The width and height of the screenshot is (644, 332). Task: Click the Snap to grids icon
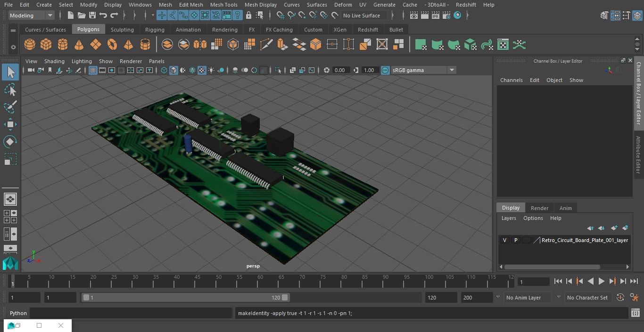(x=281, y=16)
